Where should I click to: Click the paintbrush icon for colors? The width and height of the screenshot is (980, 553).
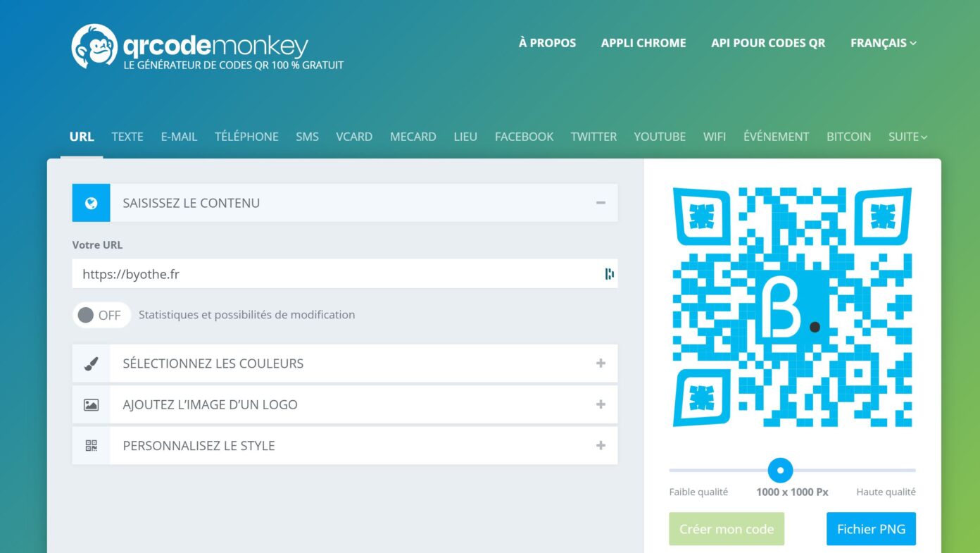tap(91, 364)
